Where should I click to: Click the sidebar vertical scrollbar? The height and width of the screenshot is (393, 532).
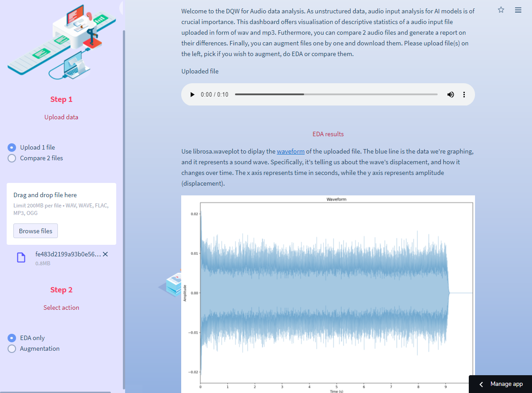click(x=124, y=200)
